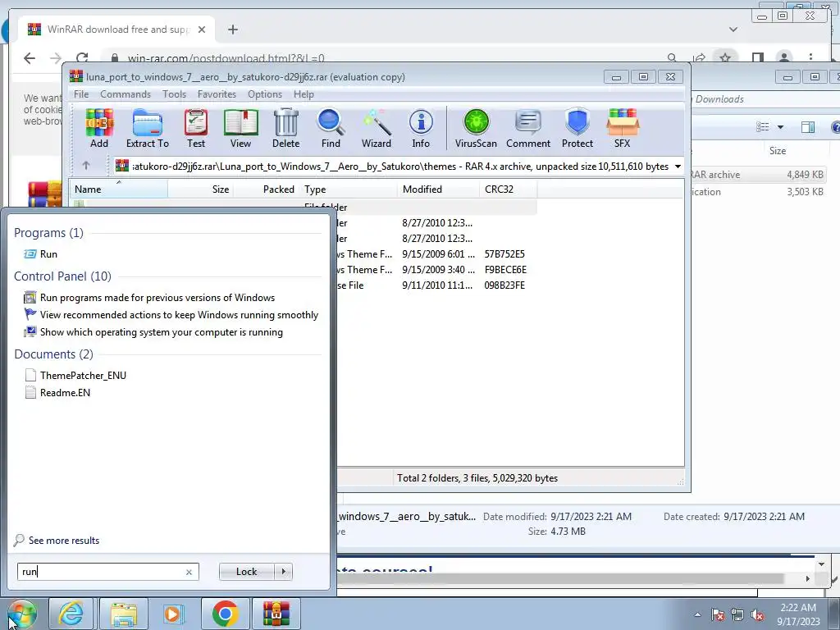Click the taskbar clock showing 2:22 AM
The width and height of the screenshot is (840, 630).
coord(798,614)
